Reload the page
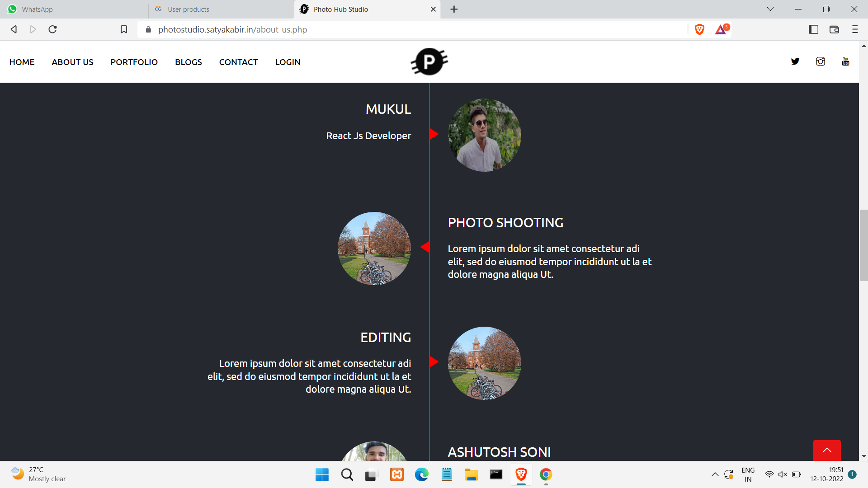Viewport: 868px width, 488px height. pyautogui.click(x=52, y=29)
